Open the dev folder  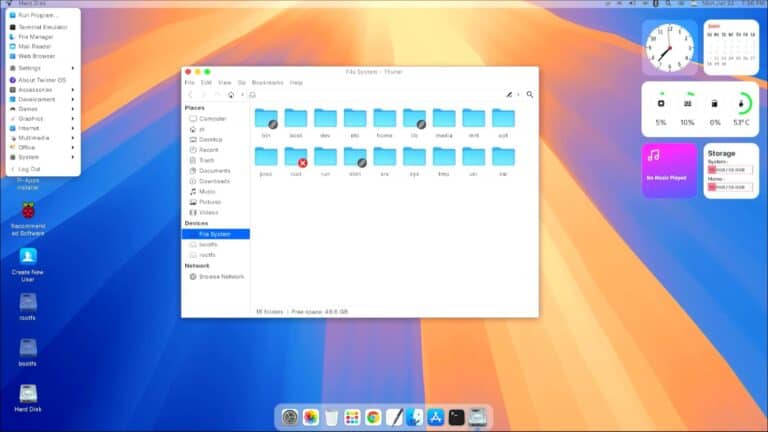325,119
